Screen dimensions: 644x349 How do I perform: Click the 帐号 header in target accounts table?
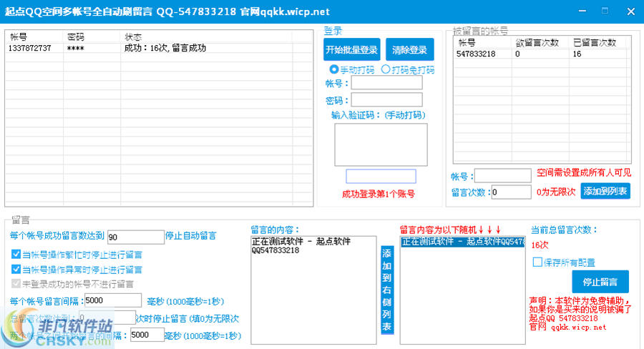point(482,43)
